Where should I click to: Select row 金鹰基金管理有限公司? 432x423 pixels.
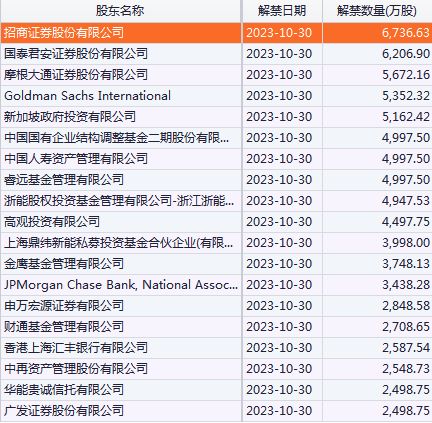point(216,264)
